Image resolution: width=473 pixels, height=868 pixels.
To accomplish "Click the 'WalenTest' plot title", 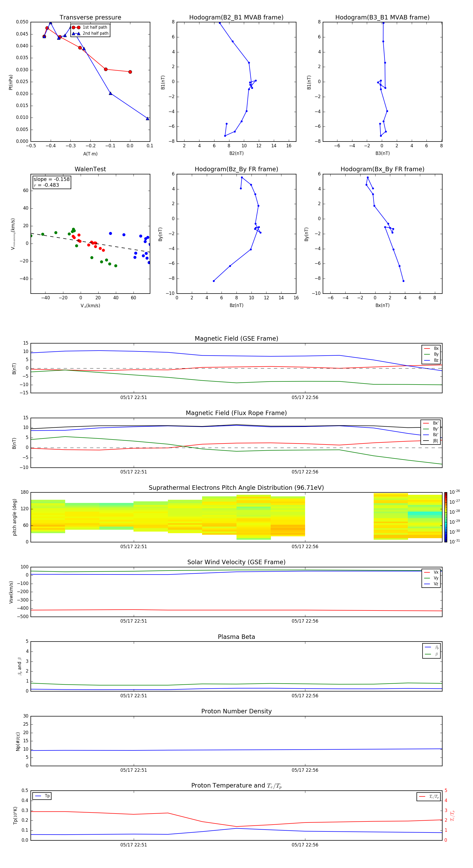I will 90,169.
